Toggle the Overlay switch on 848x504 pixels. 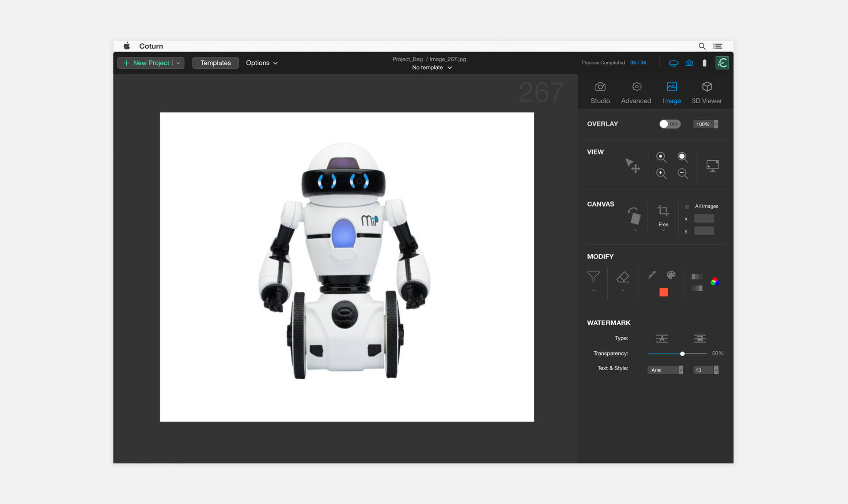pos(670,124)
